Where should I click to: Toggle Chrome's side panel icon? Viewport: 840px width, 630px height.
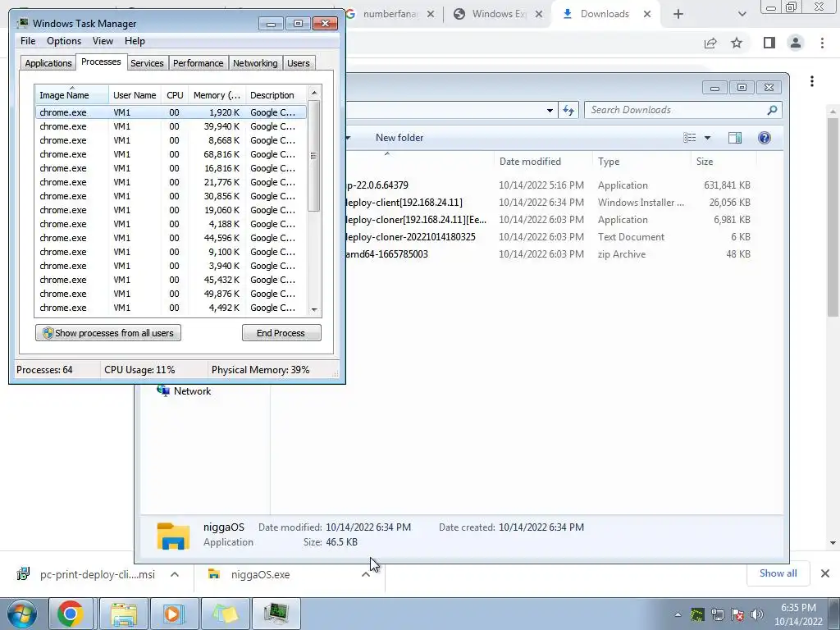[x=769, y=43]
